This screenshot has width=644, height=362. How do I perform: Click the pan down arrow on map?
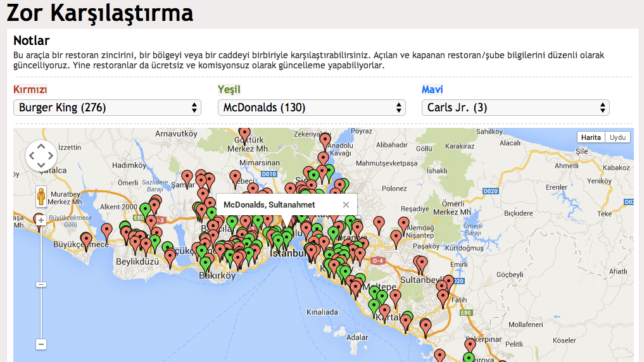click(41, 165)
